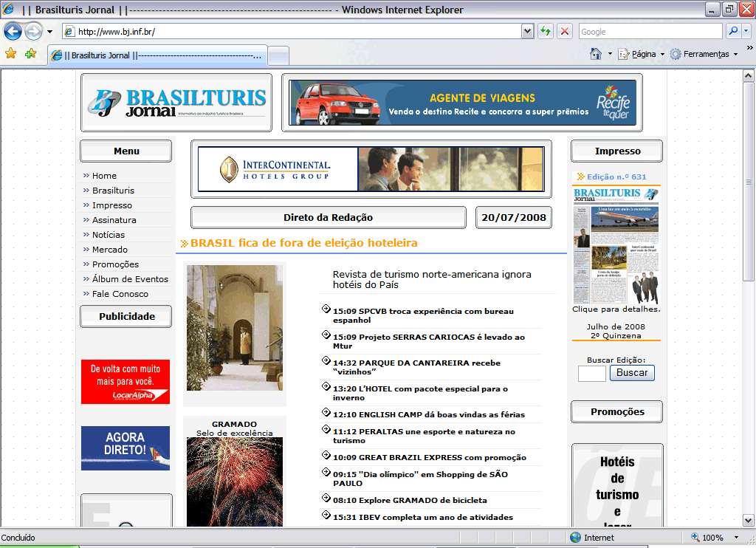Click the Refresh page icon

(546, 31)
